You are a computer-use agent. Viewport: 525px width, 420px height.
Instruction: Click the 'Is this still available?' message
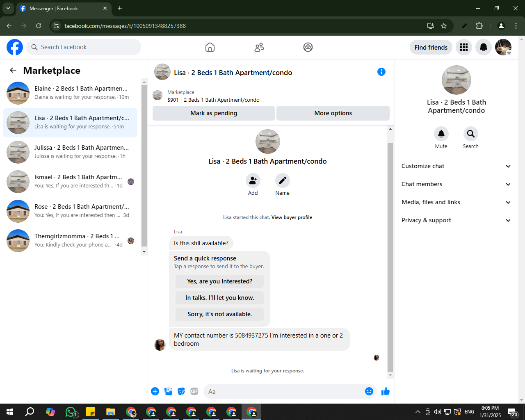(201, 243)
